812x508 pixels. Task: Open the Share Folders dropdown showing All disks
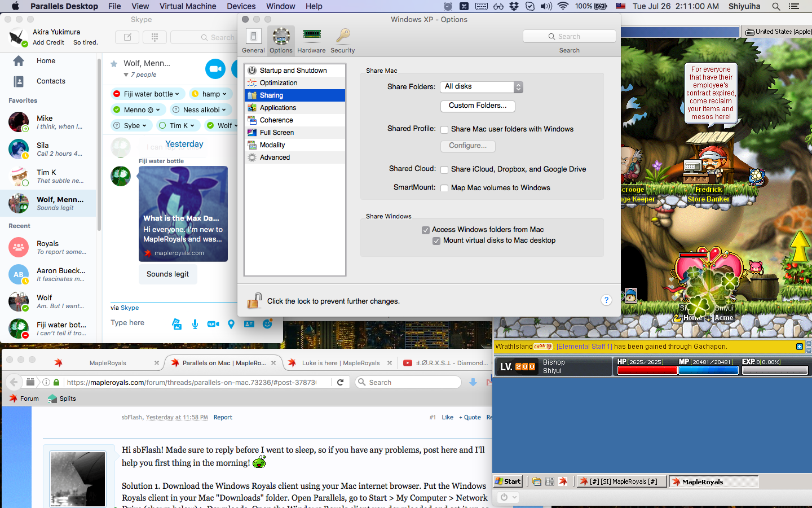[x=482, y=87]
